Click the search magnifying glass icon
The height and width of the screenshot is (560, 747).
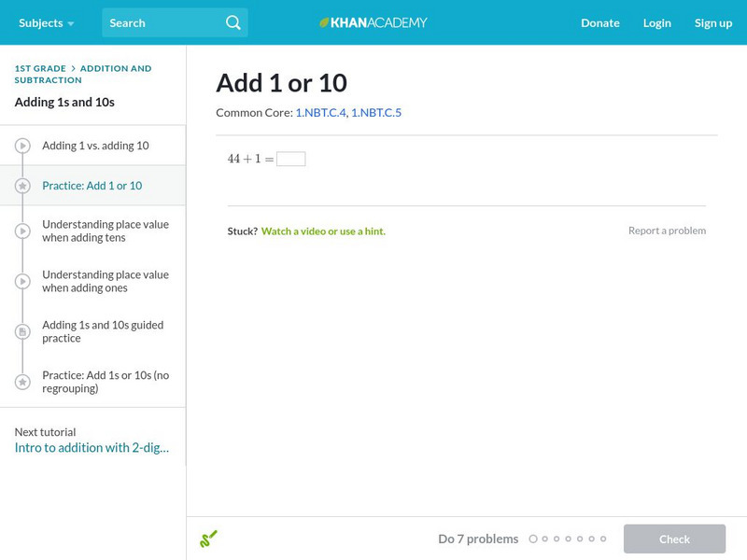click(x=233, y=22)
